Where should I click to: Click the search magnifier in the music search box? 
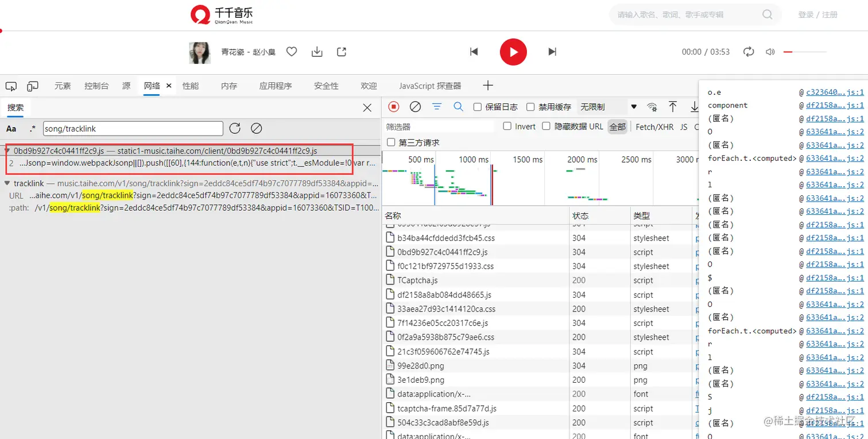(x=767, y=14)
